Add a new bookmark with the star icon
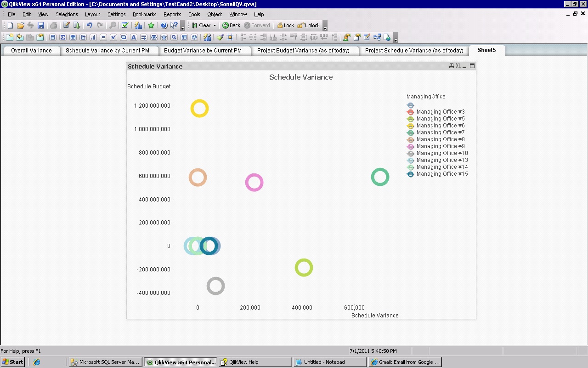 pos(150,25)
